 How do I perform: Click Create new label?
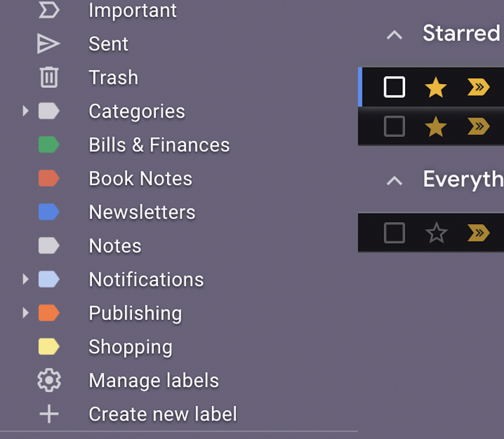[163, 414]
